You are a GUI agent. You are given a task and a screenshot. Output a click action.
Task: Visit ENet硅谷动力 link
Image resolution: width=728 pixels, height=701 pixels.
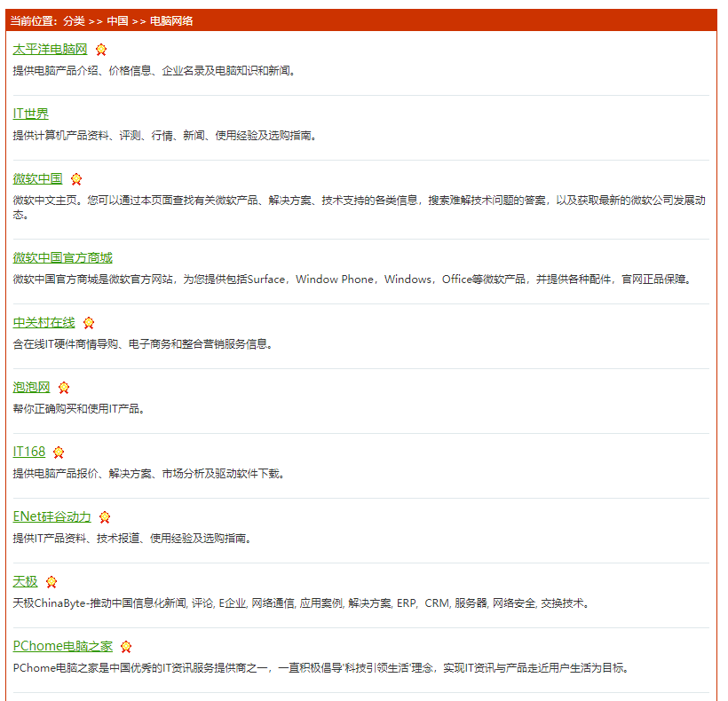tap(52, 516)
